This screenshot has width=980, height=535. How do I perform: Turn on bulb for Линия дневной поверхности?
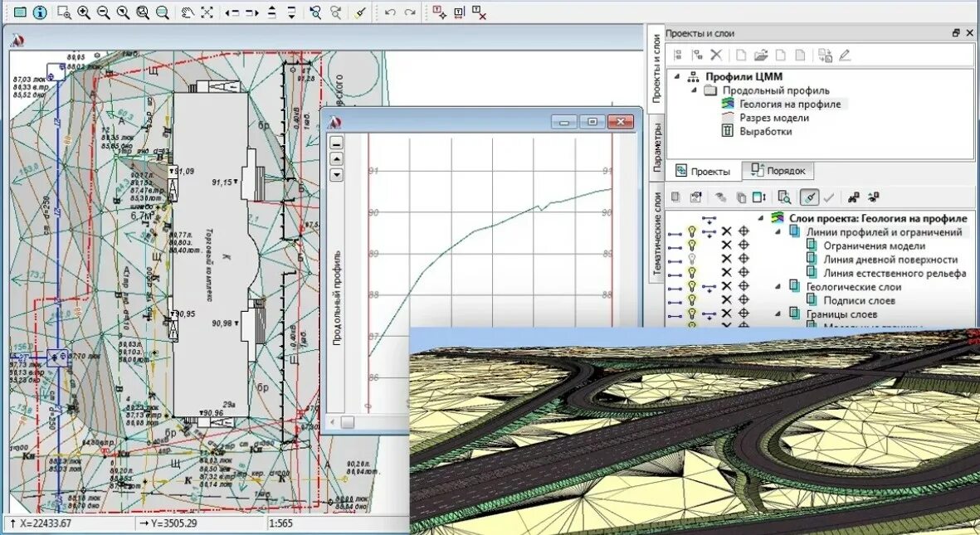(x=692, y=259)
